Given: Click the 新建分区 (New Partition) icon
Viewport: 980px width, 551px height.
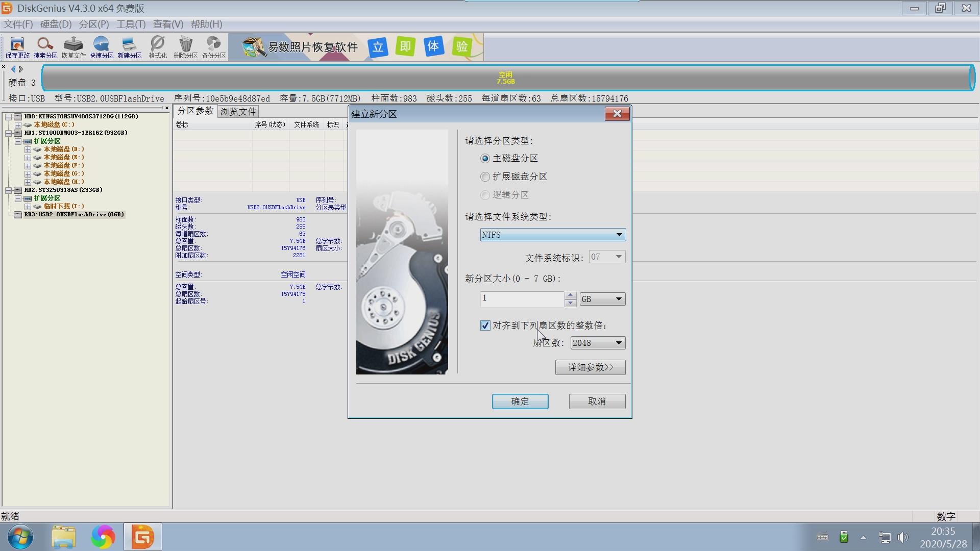Looking at the screenshot, I should (129, 47).
